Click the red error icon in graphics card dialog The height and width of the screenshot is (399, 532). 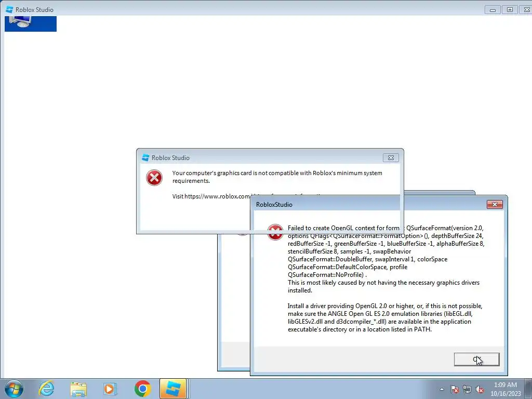click(154, 178)
